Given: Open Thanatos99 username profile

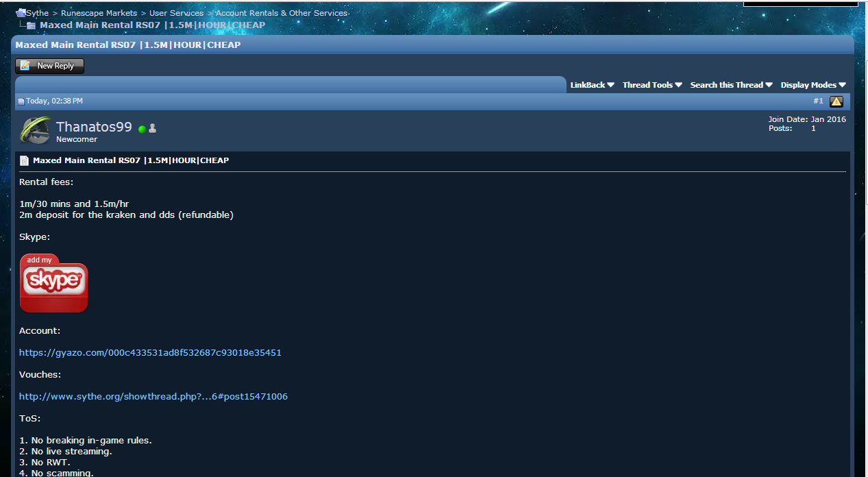Looking at the screenshot, I should click(94, 127).
